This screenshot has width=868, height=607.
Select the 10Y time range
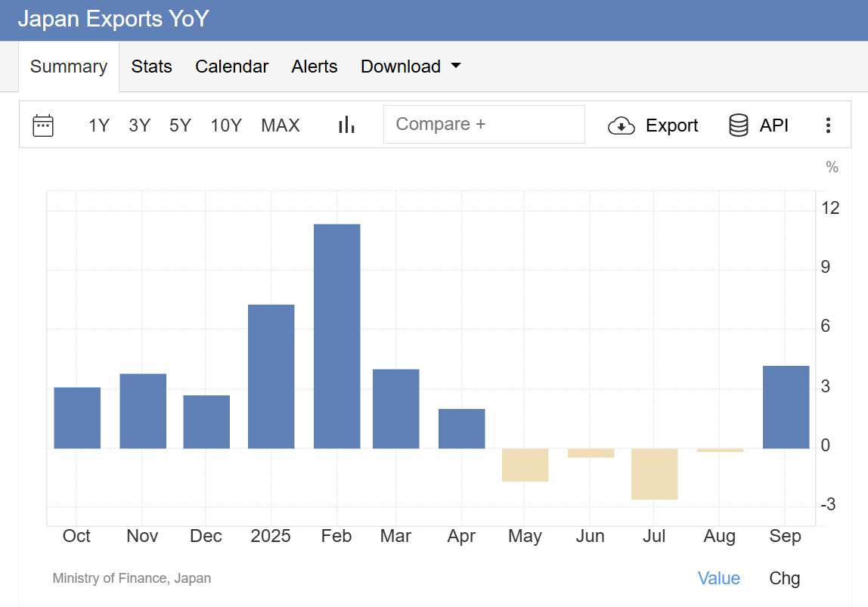(226, 125)
